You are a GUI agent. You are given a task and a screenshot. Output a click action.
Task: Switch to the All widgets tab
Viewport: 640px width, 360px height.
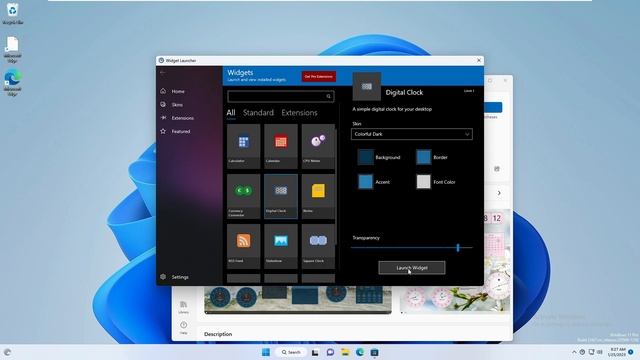pos(231,113)
